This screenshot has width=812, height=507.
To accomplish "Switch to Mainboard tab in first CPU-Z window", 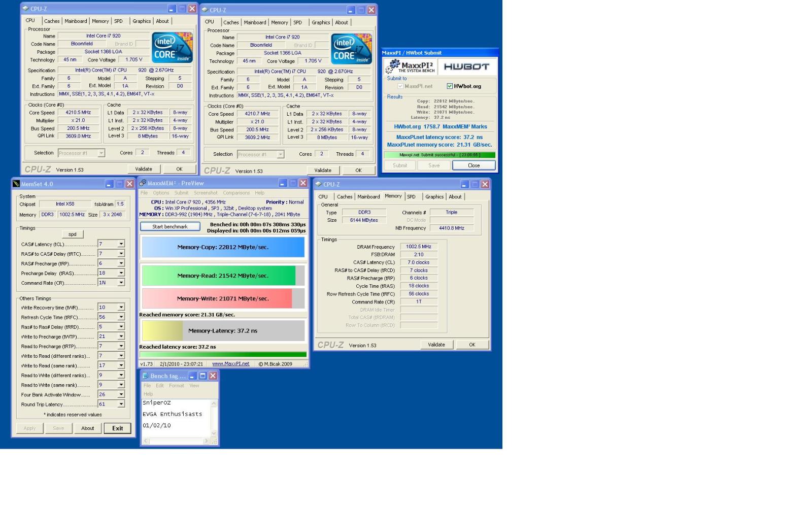I will pyautogui.click(x=76, y=21).
